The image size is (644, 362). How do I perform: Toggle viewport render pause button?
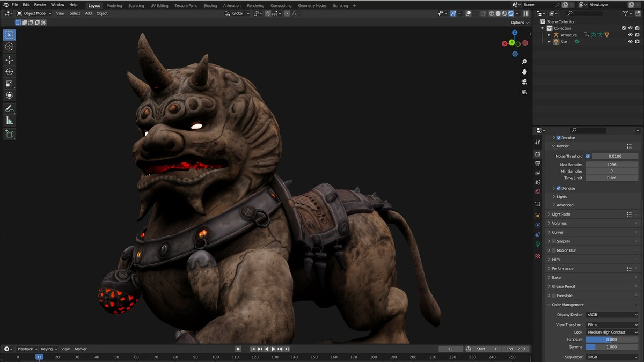coord(526,13)
